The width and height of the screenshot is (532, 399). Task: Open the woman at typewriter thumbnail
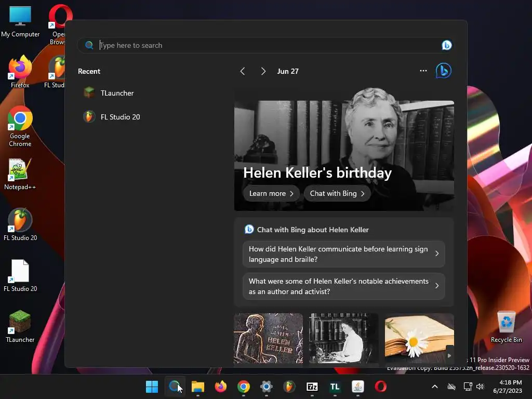tap(344, 338)
